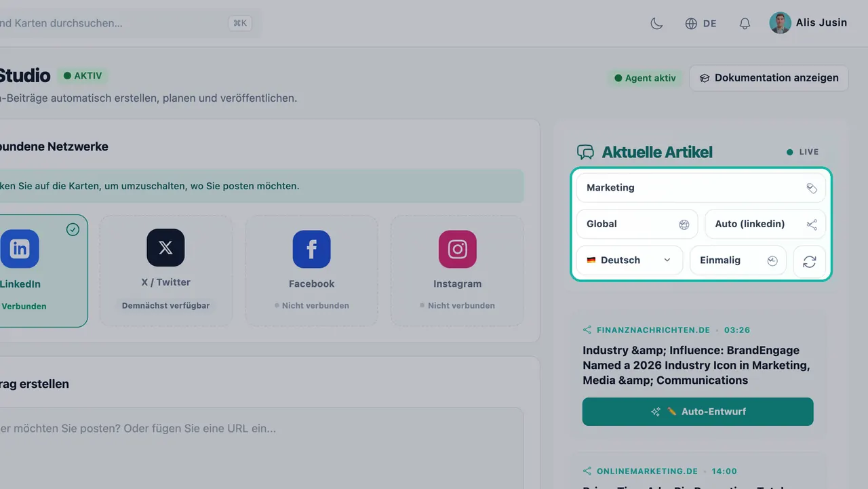Image resolution: width=868 pixels, height=489 pixels.
Task: Click the LinkedIn checkmark indicator
Action: point(73,230)
